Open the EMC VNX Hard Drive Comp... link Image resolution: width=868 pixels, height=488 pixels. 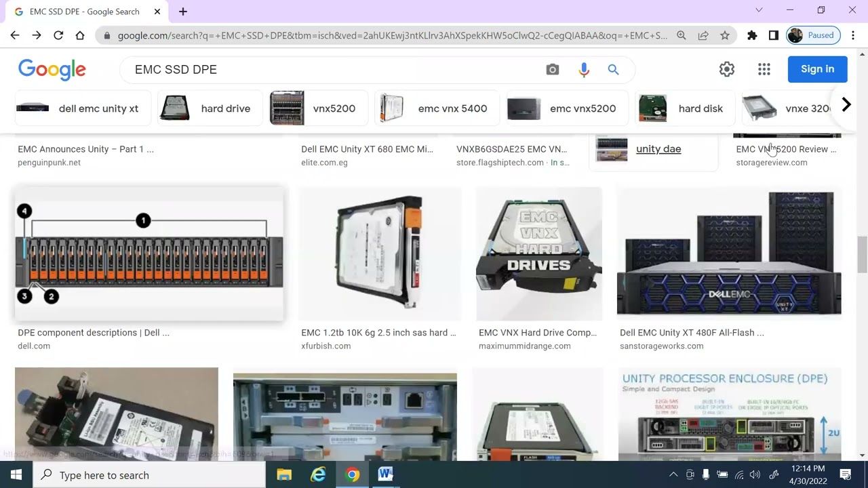click(538, 333)
